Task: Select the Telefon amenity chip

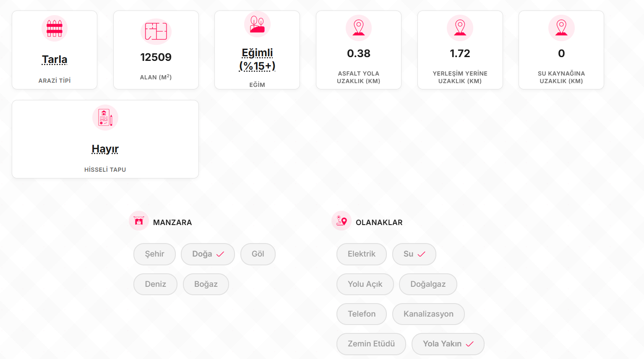Action: (362, 314)
